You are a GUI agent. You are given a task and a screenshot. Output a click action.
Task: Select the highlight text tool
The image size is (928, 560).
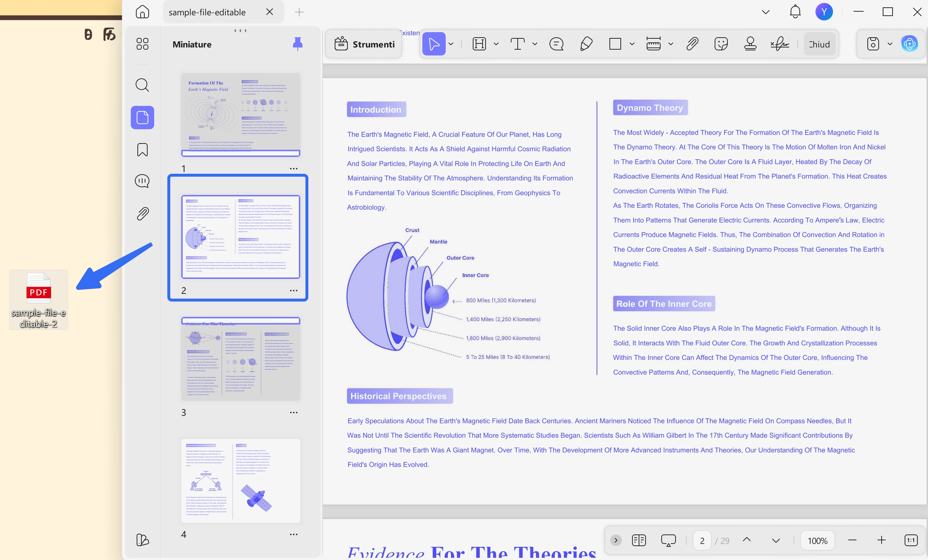[x=479, y=44]
